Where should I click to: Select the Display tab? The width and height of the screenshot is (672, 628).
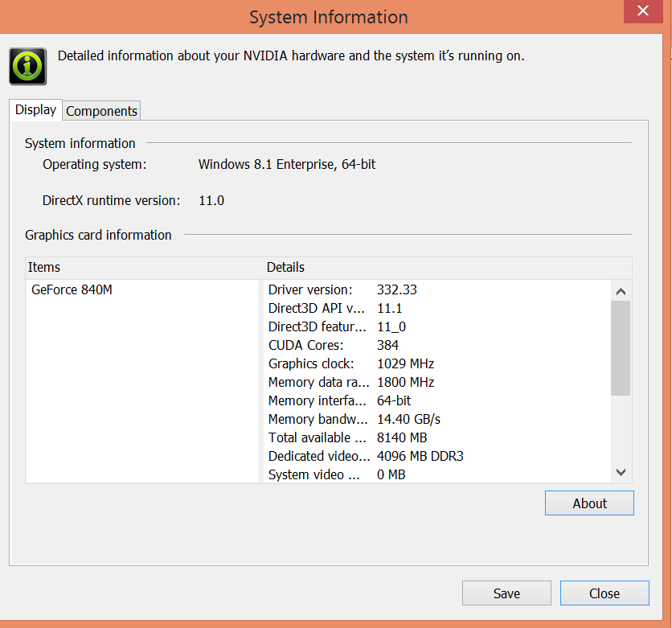point(35,109)
